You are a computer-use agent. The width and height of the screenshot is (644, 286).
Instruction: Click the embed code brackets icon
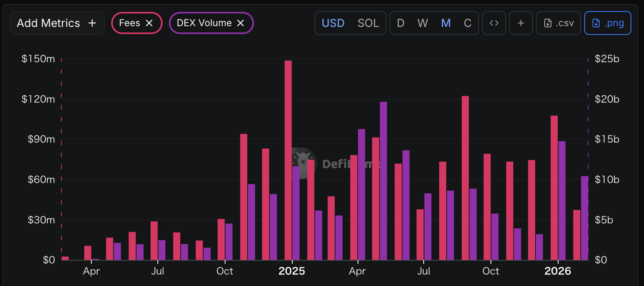(x=494, y=23)
